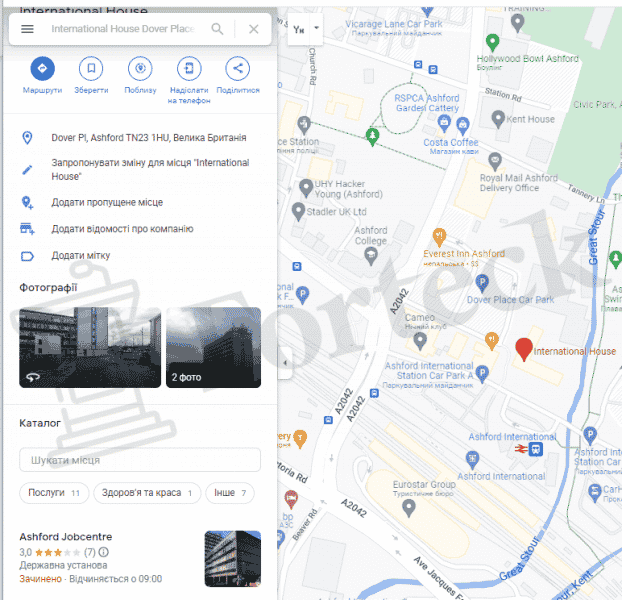The image size is (622, 600).
Task: Click the Costa Coffee map marker
Action: coord(463,126)
